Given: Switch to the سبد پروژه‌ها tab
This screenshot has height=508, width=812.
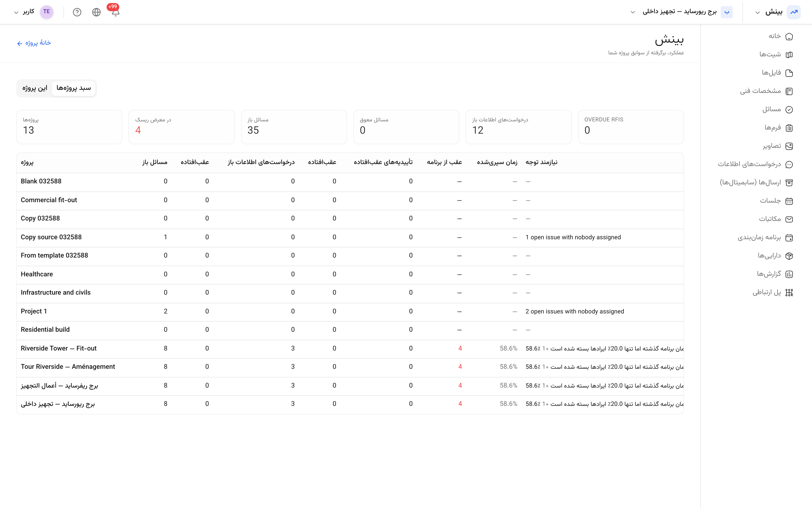Looking at the screenshot, I should coord(74,88).
